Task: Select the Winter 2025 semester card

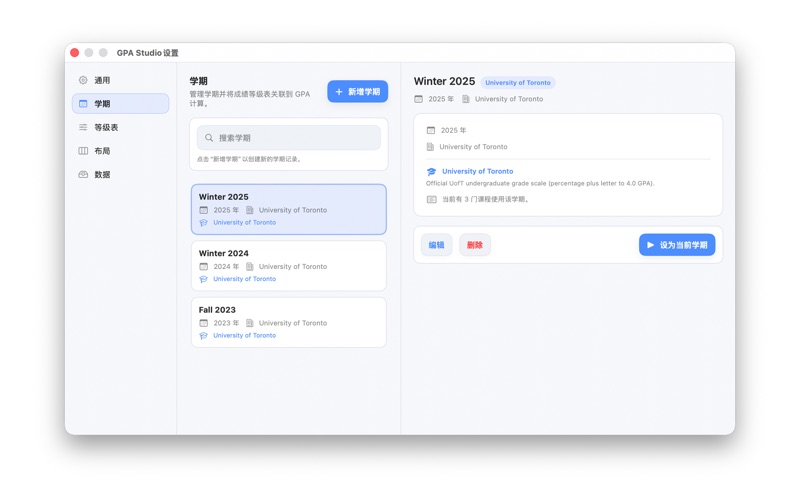Action: pyautogui.click(x=289, y=209)
